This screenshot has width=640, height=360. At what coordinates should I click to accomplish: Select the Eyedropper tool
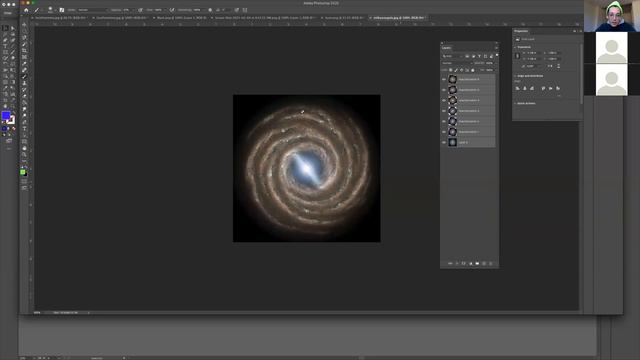coord(24,64)
